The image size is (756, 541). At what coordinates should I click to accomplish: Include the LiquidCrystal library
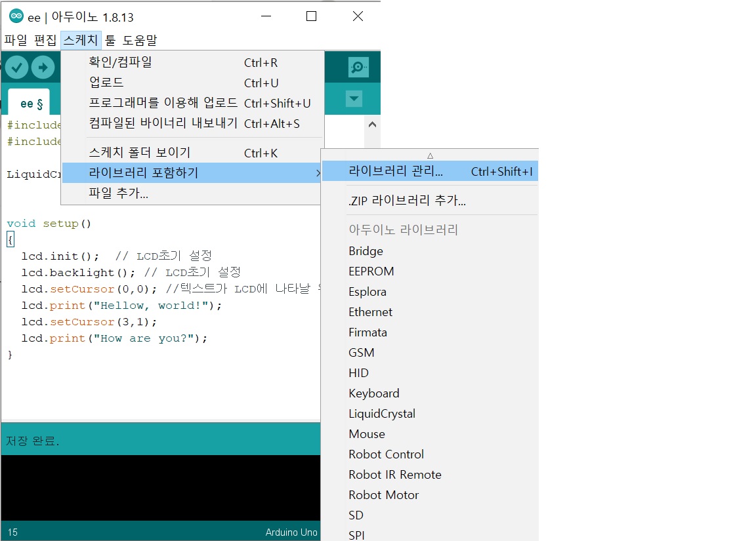coord(430,414)
